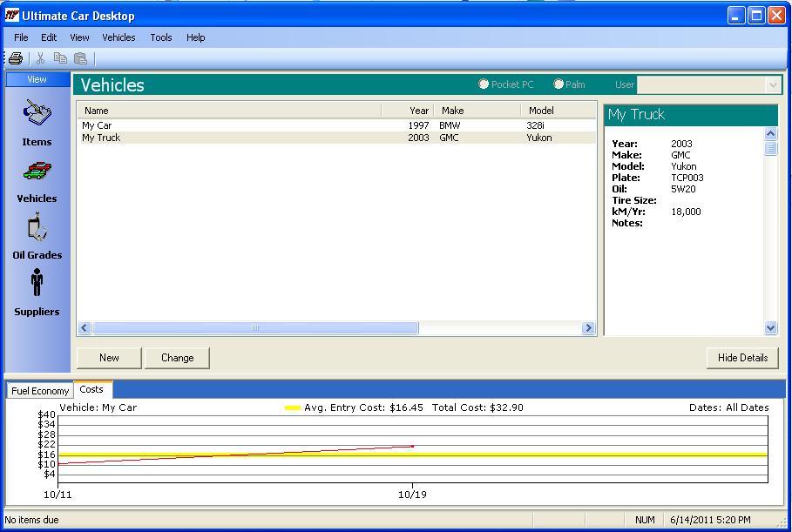Open the View menu
This screenshot has width=792, height=532.
coord(79,37)
